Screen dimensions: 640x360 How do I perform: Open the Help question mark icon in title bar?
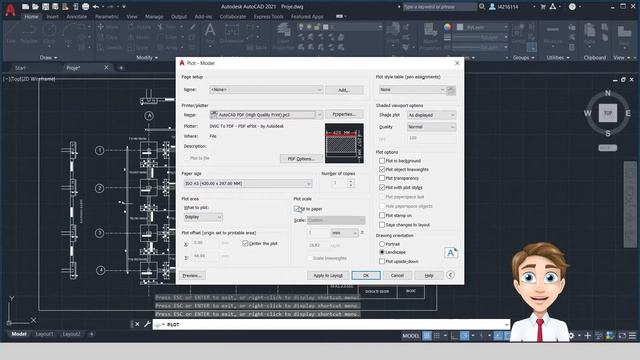[572, 7]
